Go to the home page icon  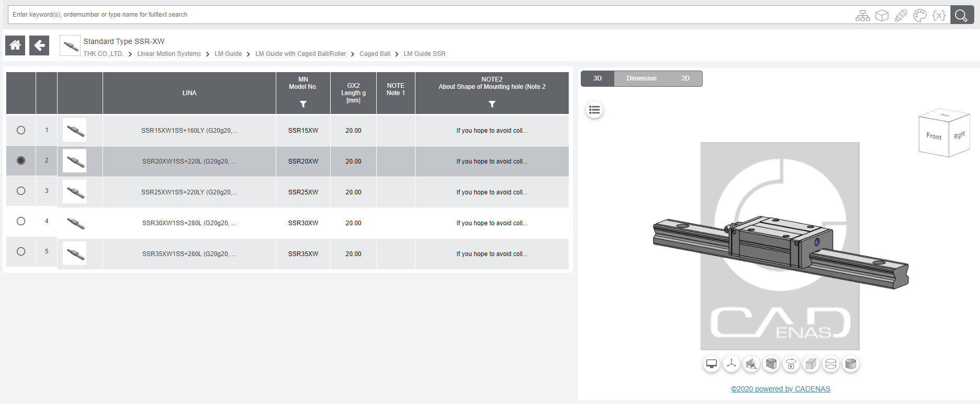pos(15,45)
